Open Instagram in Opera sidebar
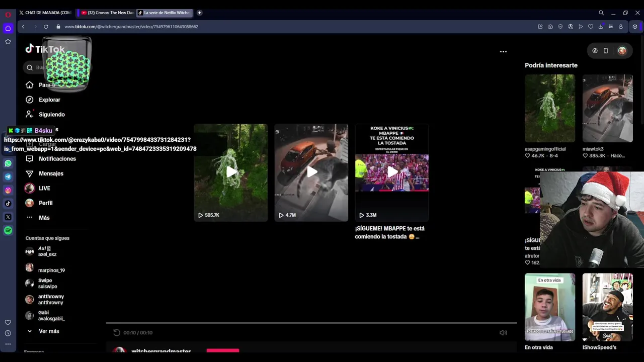Screen dimensions: 644x362 [8, 190]
